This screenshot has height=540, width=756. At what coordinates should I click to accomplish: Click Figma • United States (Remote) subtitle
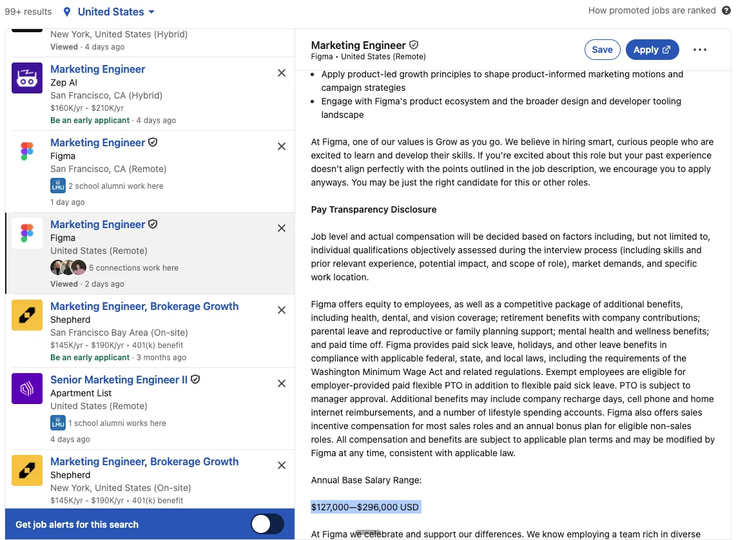click(369, 57)
